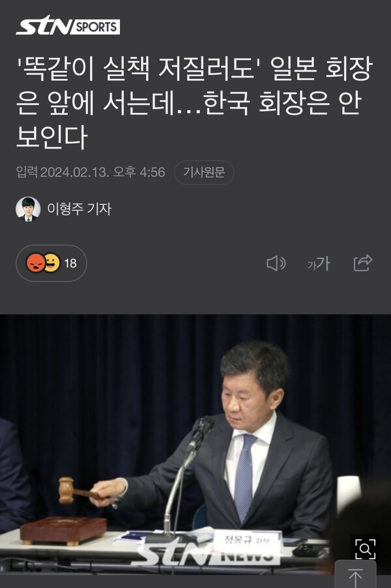The image size is (391, 588).
Task: Select the reporter name 이형주 기자
Action: 79,209
